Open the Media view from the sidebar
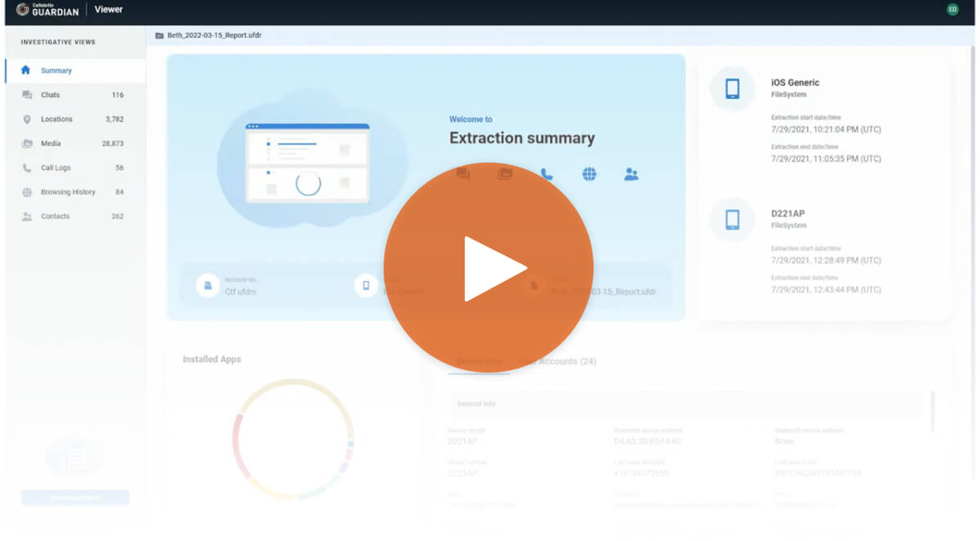Viewport: 980px width, 541px height. (x=51, y=143)
